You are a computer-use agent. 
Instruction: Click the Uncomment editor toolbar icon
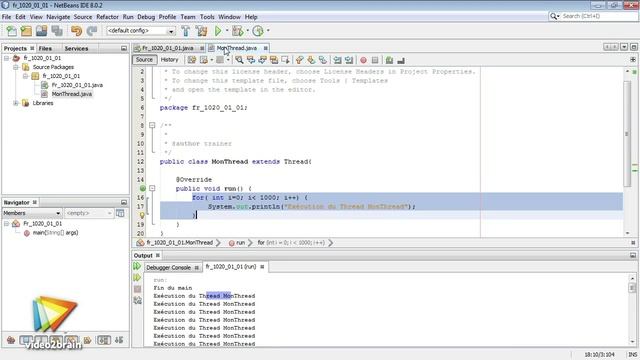click(x=401, y=60)
